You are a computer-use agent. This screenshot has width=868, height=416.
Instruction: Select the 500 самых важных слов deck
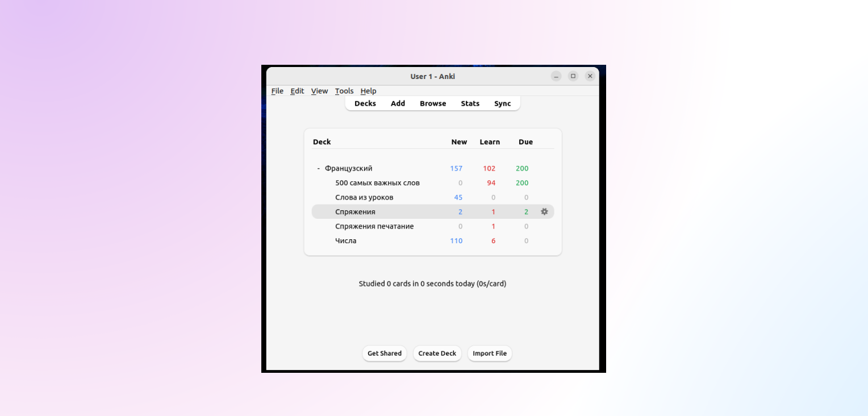[377, 183]
